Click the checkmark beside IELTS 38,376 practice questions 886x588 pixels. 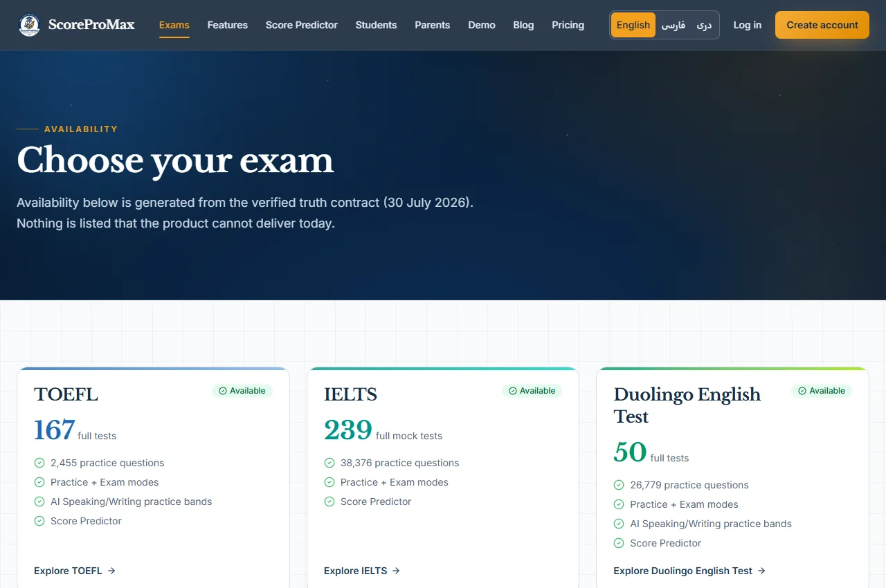click(x=329, y=463)
